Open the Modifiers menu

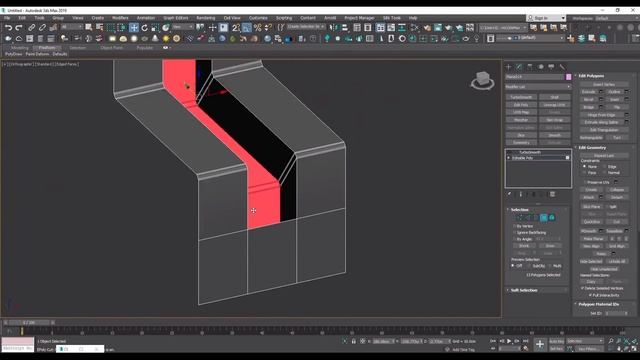(x=120, y=18)
